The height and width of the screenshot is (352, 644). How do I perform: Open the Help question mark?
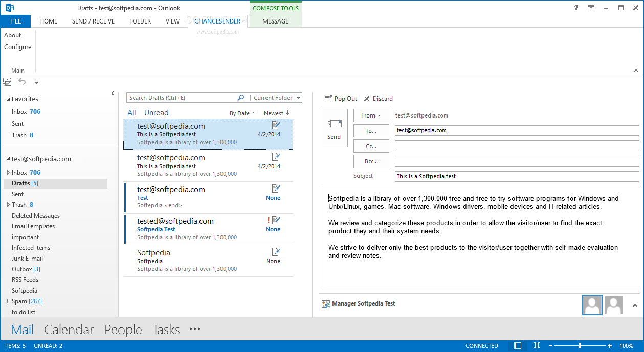pos(576,8)
